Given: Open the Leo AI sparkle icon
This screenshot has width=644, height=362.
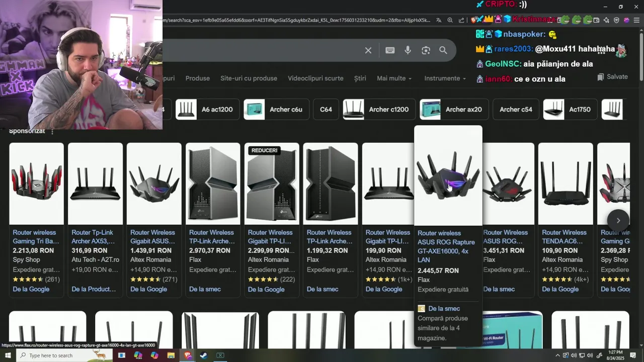Looking at the screenshot, I should coord(606,20).
